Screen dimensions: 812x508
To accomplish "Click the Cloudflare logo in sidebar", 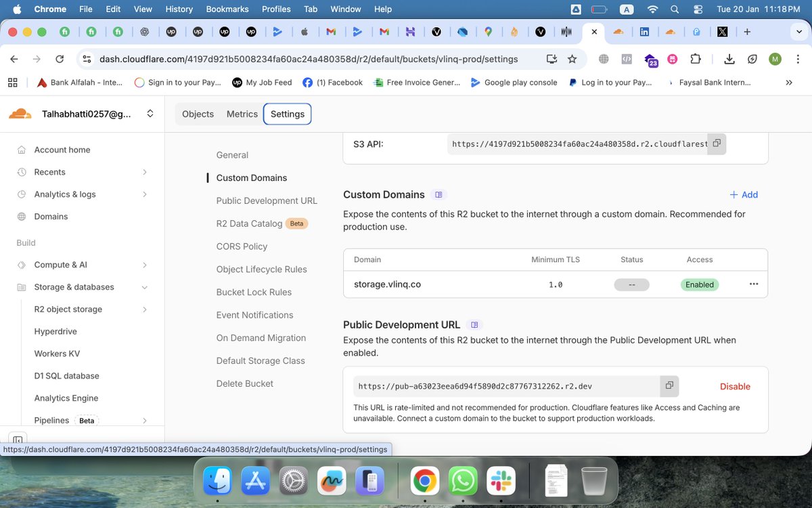I will (21, 114).
